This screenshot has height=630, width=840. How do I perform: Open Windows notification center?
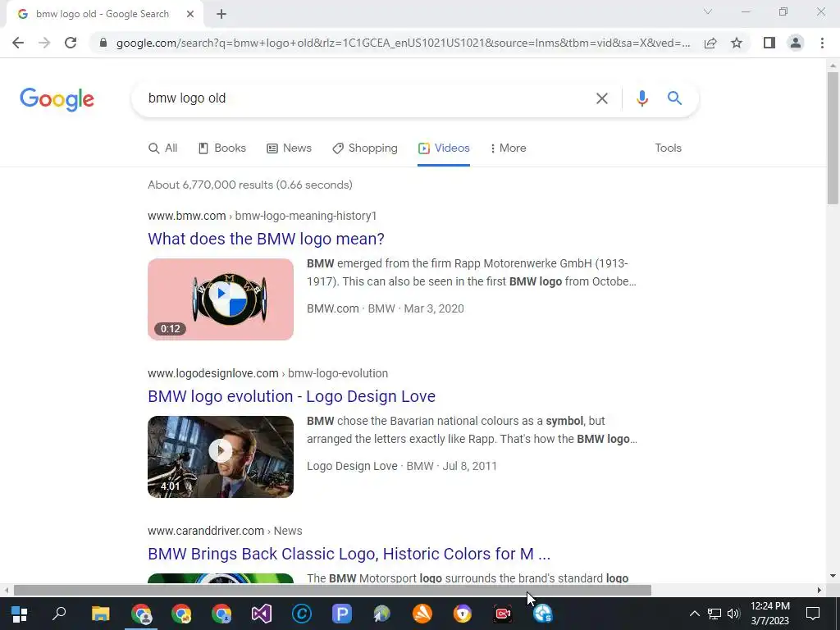coord(813,614)
